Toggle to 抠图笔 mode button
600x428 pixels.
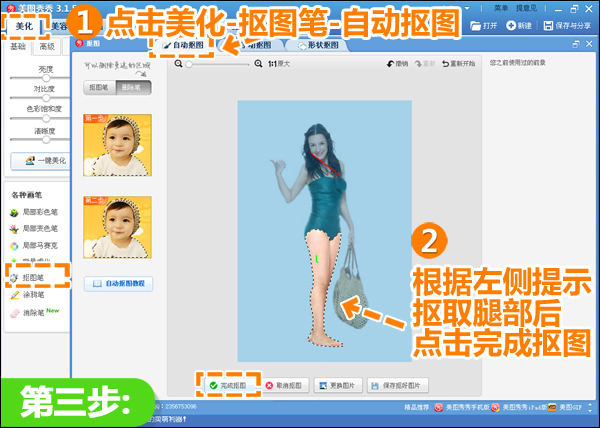[x=100, y=87]
